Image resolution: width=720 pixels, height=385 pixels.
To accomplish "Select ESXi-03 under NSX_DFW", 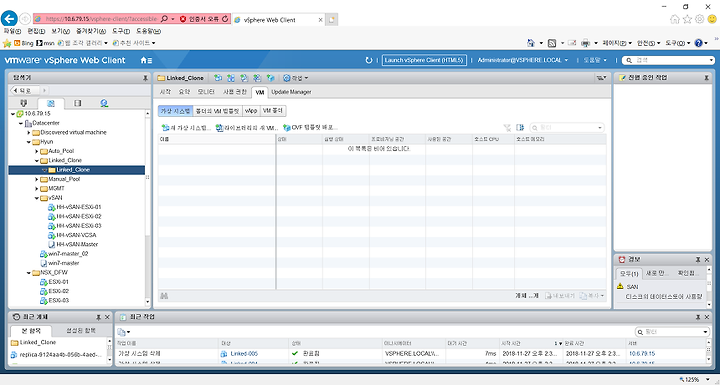I will pyautogui.click(x=54, y=300).
